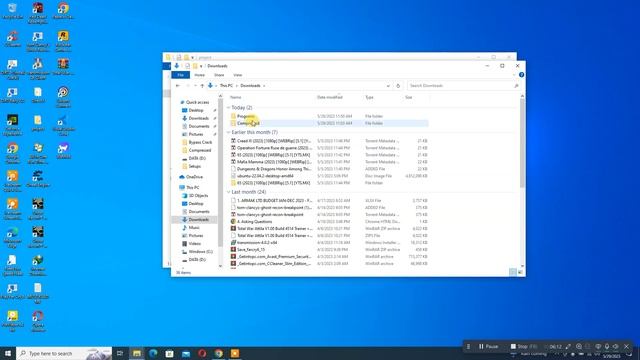Open the View ribbon tab
This screenshot has height=360, width=640.
tap(238, 75)
